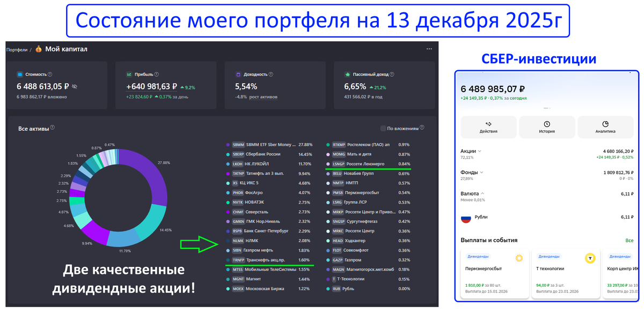Click the Ростелеком (ПАО) ап legend row
Image resolution: width=644 pixels, height=313 pixels.
[x=369, y=145]
